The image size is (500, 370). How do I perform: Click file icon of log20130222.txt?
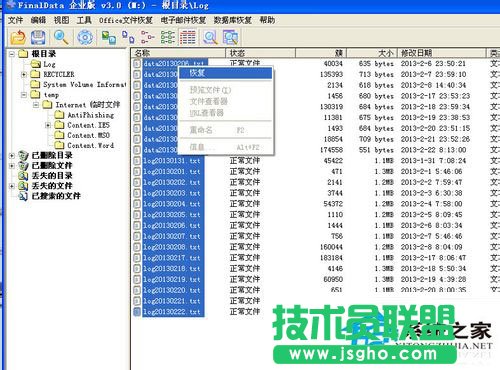(x=137, y=312)
